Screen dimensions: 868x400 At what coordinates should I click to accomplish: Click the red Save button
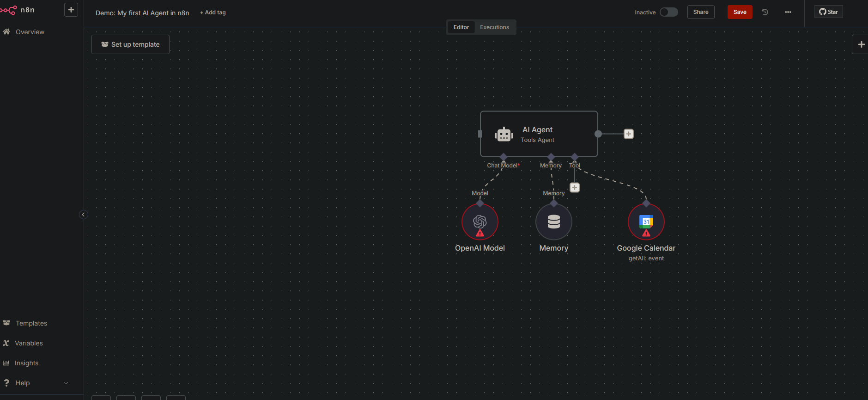(x=740, y=12)
